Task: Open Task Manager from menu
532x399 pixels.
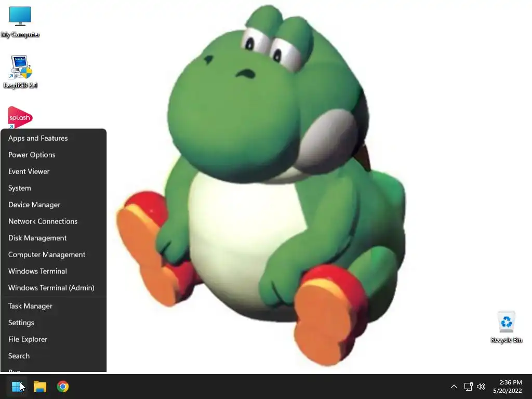Action: [x=54, y=306]
